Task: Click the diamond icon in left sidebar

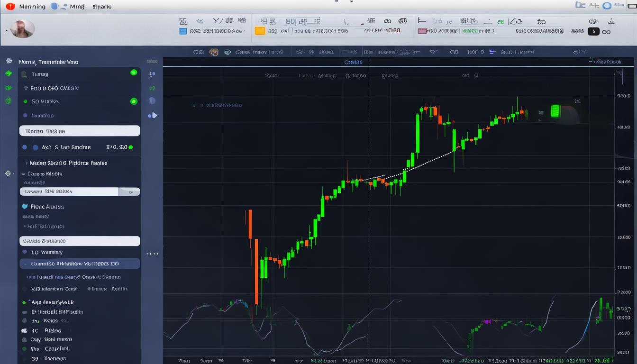Action: click(x=8, y=173)
